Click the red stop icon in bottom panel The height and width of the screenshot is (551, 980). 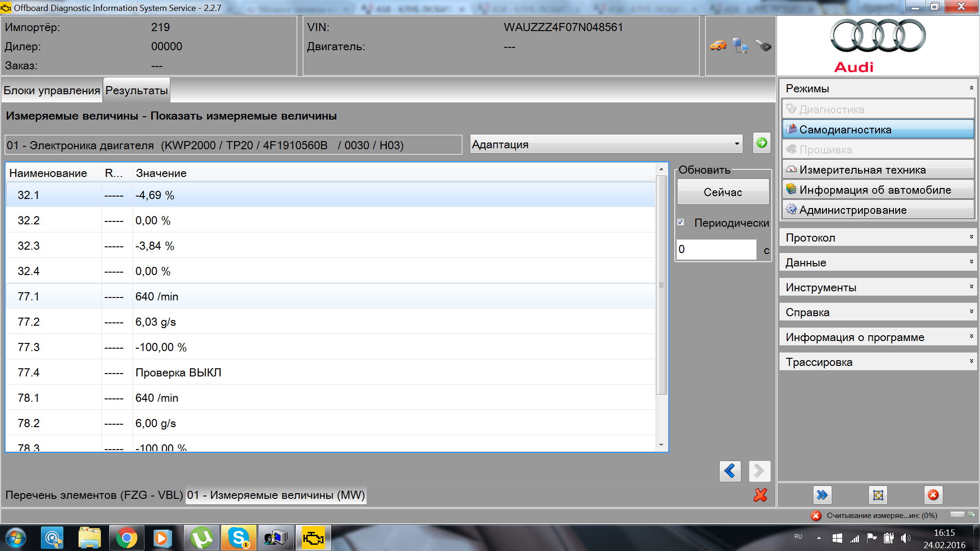(x=933, y=495)
